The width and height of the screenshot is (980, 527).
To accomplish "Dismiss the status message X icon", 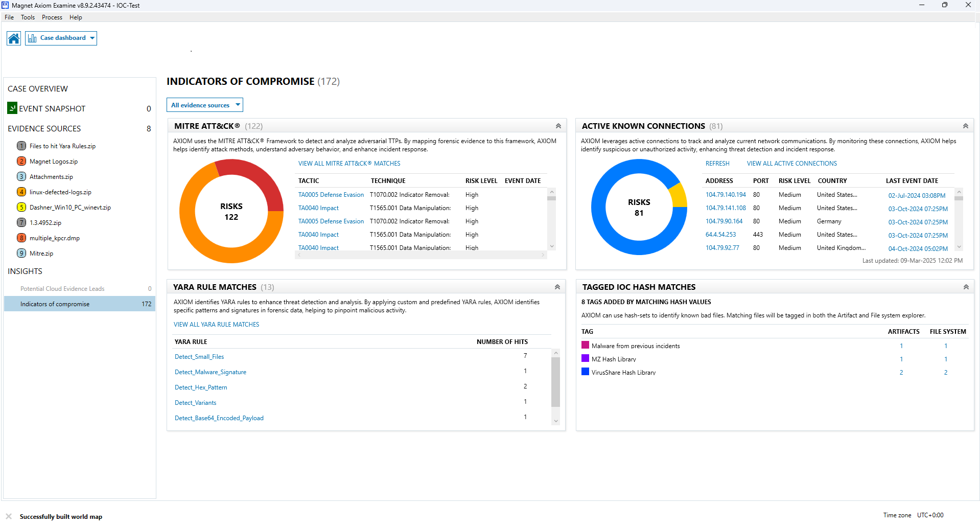I will pos(9,516).
